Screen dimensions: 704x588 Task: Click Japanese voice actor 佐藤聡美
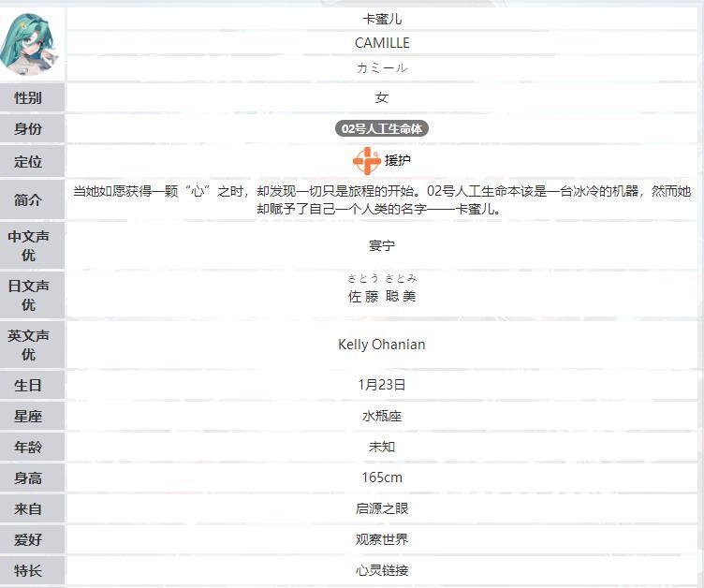382,296
